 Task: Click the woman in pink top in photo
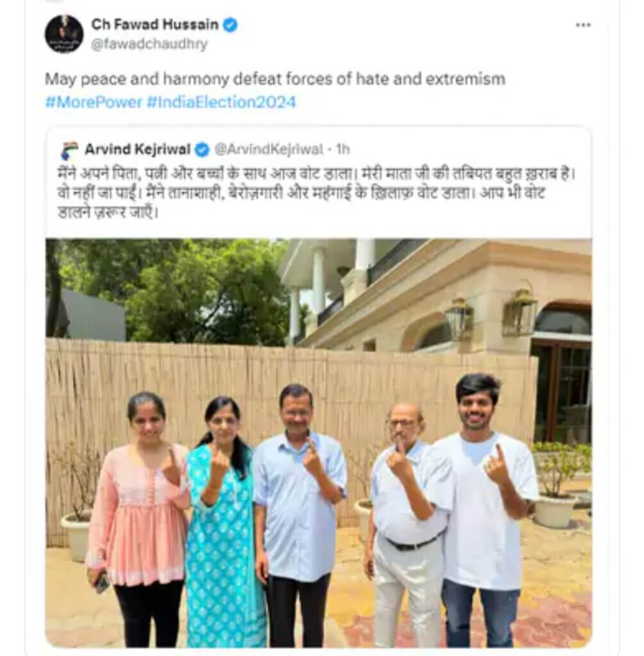click(x=138, y=519)
